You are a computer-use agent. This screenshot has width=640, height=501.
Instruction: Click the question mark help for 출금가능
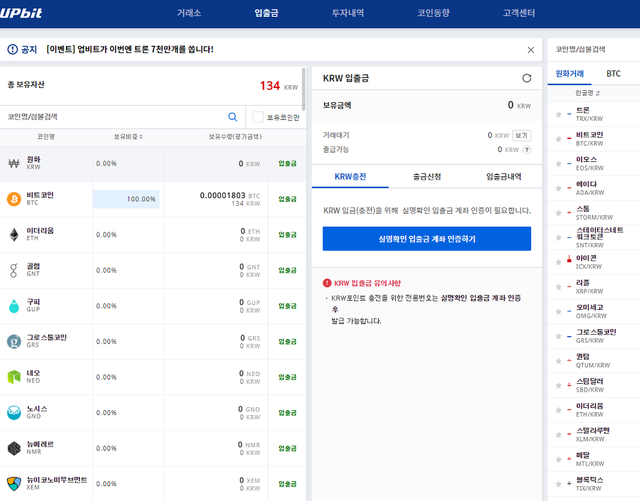point(527,149)
